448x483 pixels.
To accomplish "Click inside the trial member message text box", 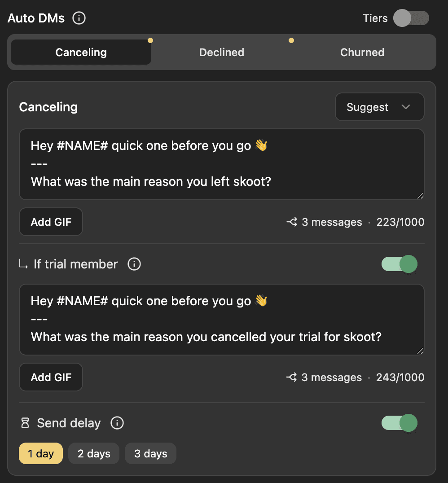I will pyautogui.click(x=222, y=319).
